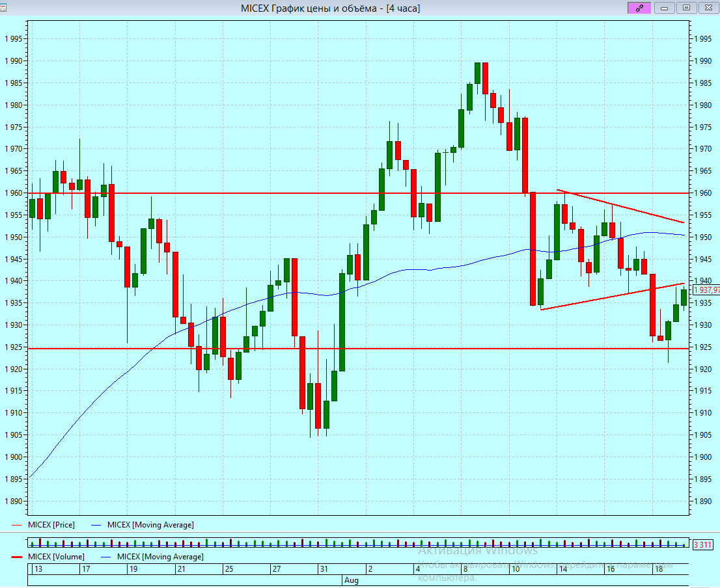Select the descending red trend line
This screenshot has height=588, width=720.
pyautogui.click(x=620, y=206)
